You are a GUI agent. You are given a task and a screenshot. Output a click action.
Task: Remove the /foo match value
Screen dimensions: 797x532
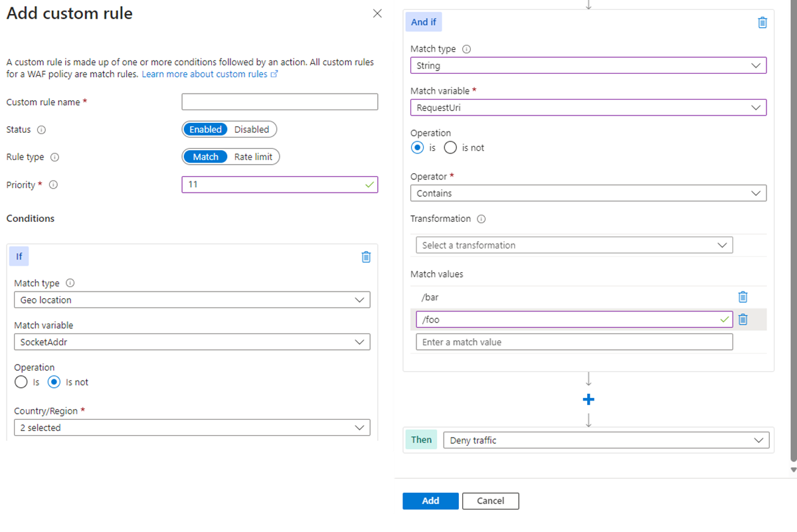pos(743,319)
